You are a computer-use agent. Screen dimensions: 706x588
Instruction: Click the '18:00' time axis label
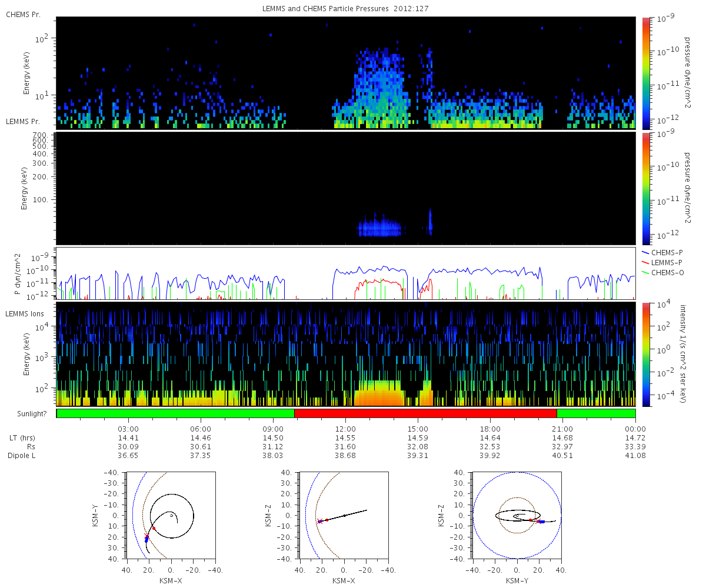click(490, 429)
